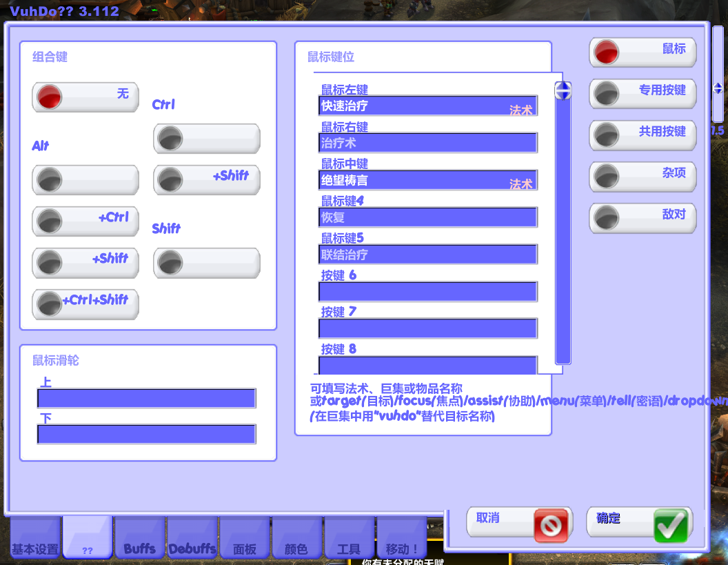This screenshot has width=728, height=565.
Task: Select the 杂项 category option
Action: coord(607,177)
